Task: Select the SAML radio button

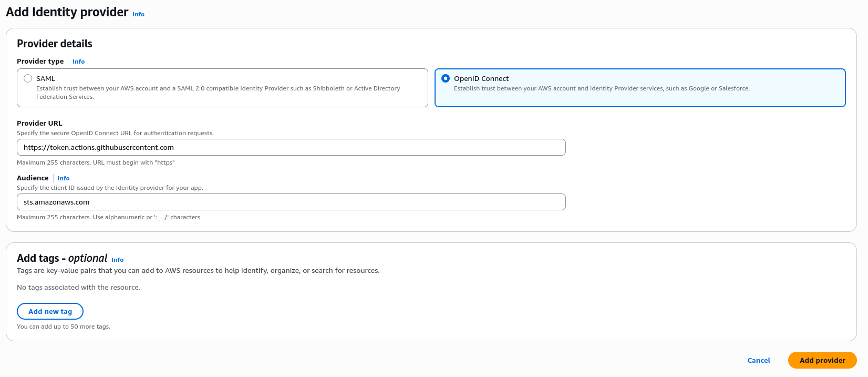Action: click(x=28, y=78)
